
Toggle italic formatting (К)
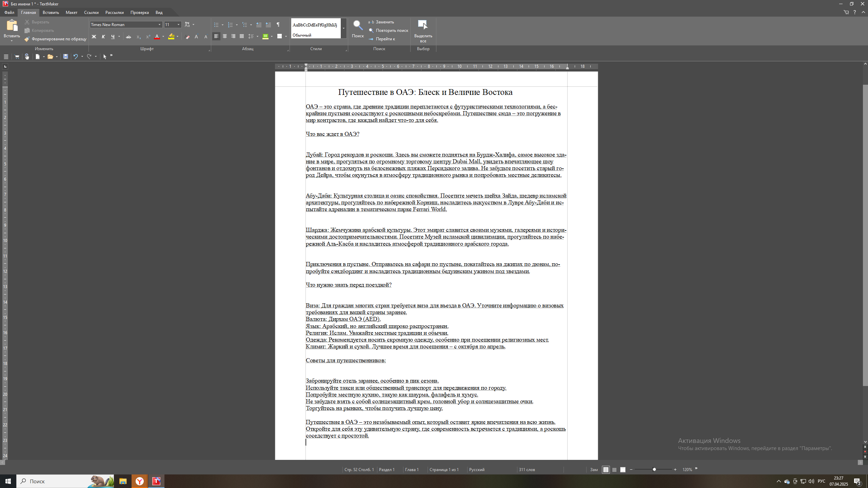pos(103,37)
